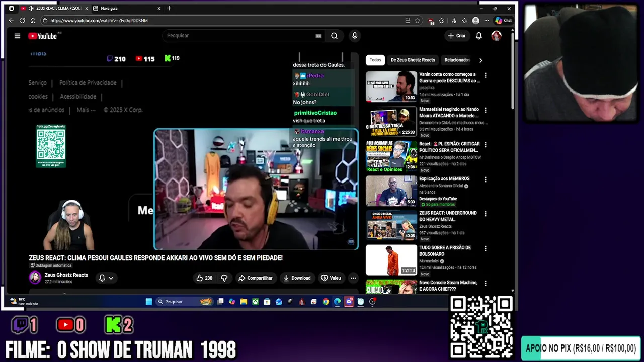Viewport: 644px width, 362px height.
Task: Open options menu for PRISÃO DE BOLSONARO video
Action: pos(485,248)
